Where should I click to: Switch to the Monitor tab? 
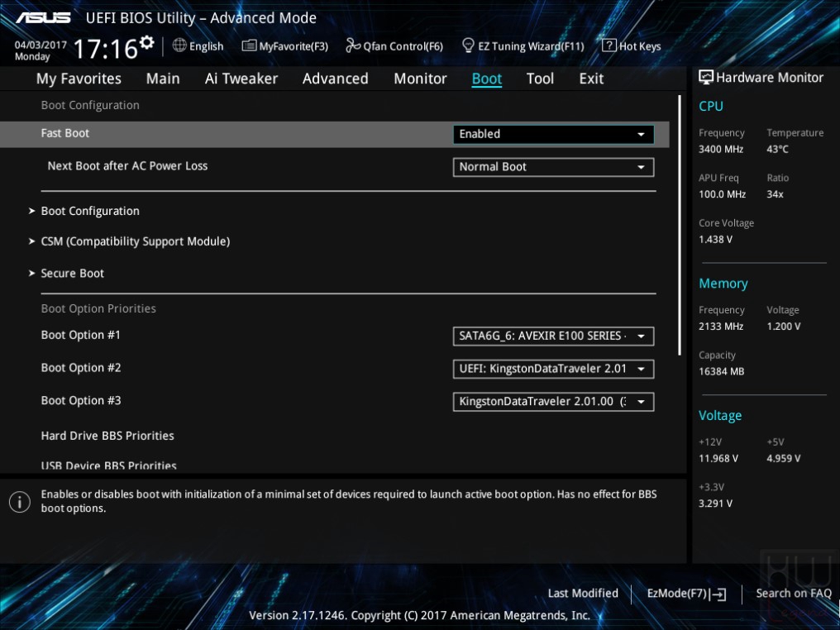click(x=420, y=79)
